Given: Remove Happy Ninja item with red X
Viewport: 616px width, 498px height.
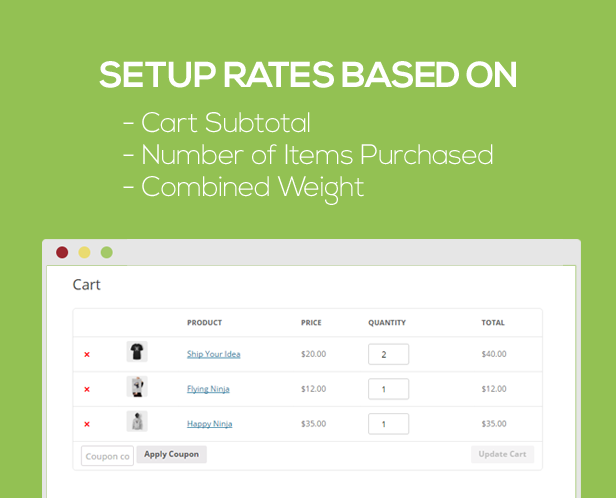Looking at the screenshot, I should (x=87, y=424).
